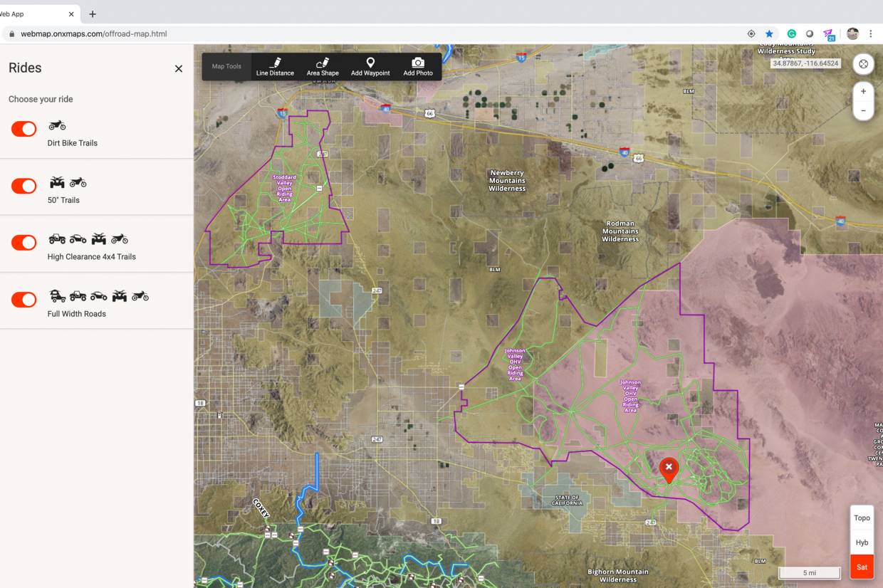Select the Area Shape tool
Viewport: 883px width, 588px height.
point(322,67)
